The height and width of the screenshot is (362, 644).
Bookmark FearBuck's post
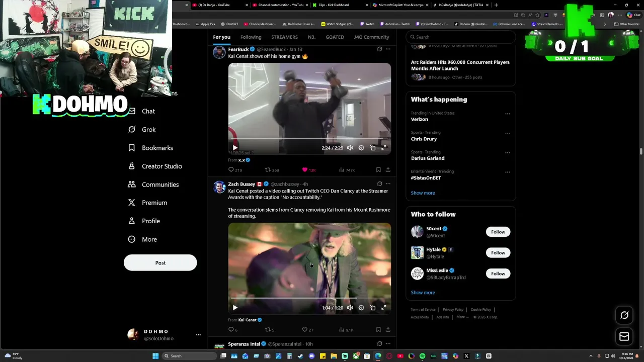pyautogui.click(x=378, y=170)
